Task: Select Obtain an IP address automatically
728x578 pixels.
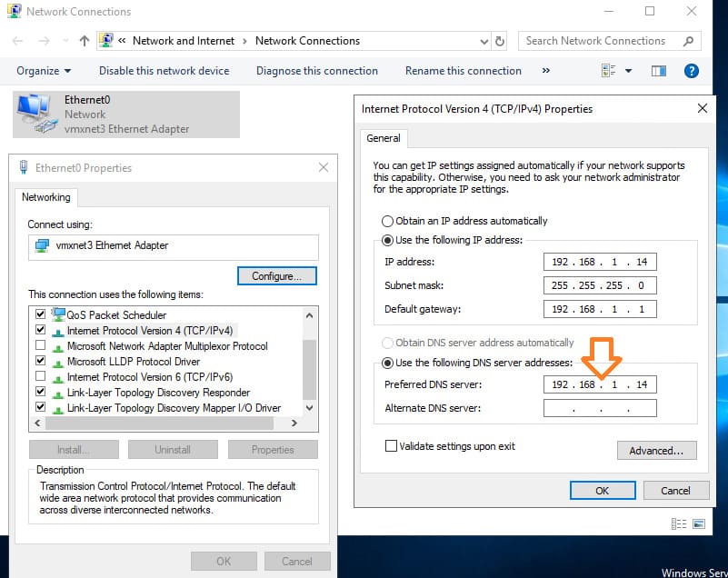Action: click(x=388, y=221)
